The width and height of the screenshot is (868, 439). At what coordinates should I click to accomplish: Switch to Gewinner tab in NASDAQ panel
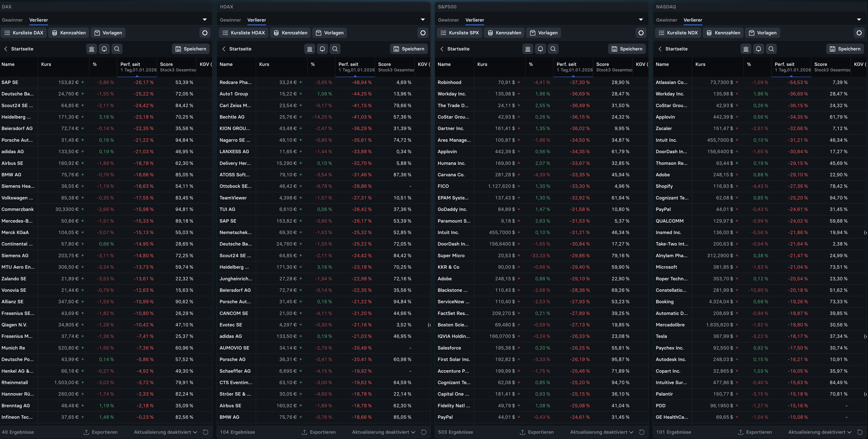(x=666, y=20)
